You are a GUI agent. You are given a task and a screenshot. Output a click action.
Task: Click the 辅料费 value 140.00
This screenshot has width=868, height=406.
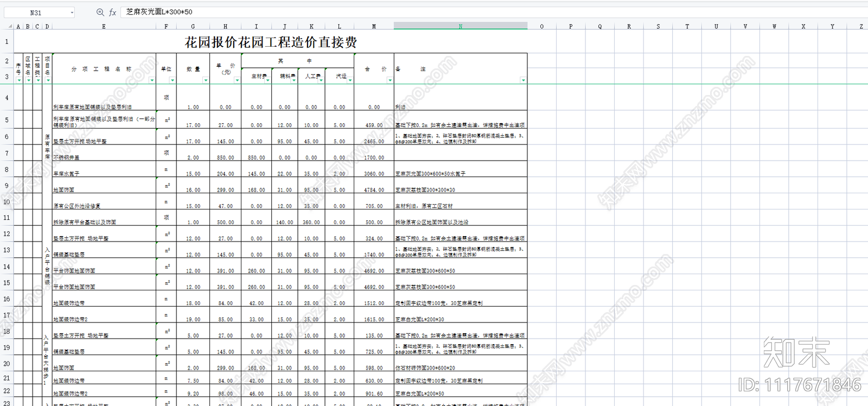pos(284,223)
